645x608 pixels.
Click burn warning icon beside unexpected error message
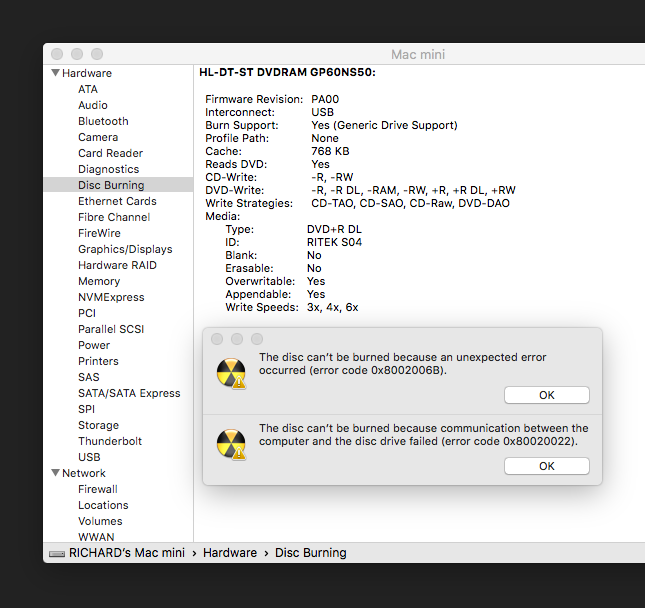coord(231,373)
